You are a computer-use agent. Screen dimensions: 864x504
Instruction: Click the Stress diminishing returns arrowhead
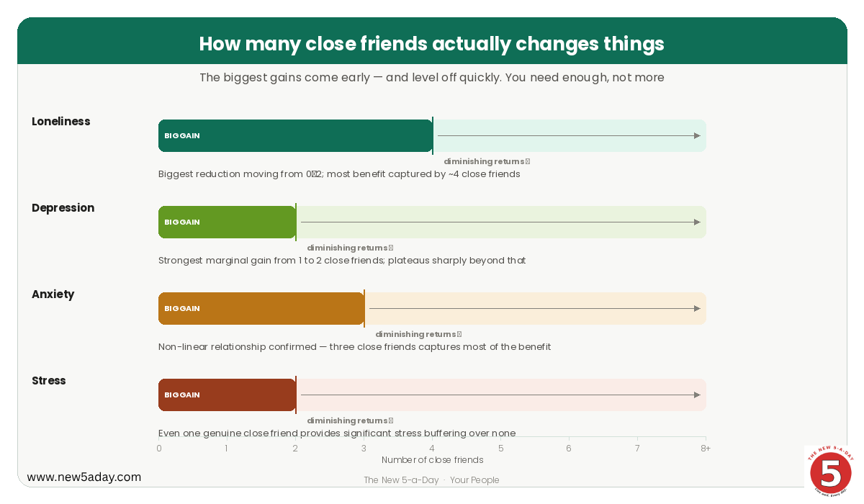[697, 395]
